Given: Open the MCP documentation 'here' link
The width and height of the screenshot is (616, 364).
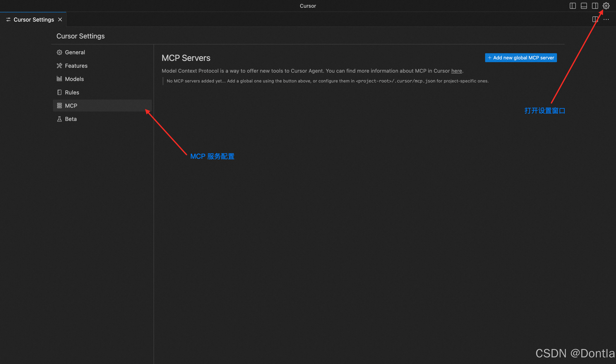Looking at the screenshot, I should click(456, 71).
